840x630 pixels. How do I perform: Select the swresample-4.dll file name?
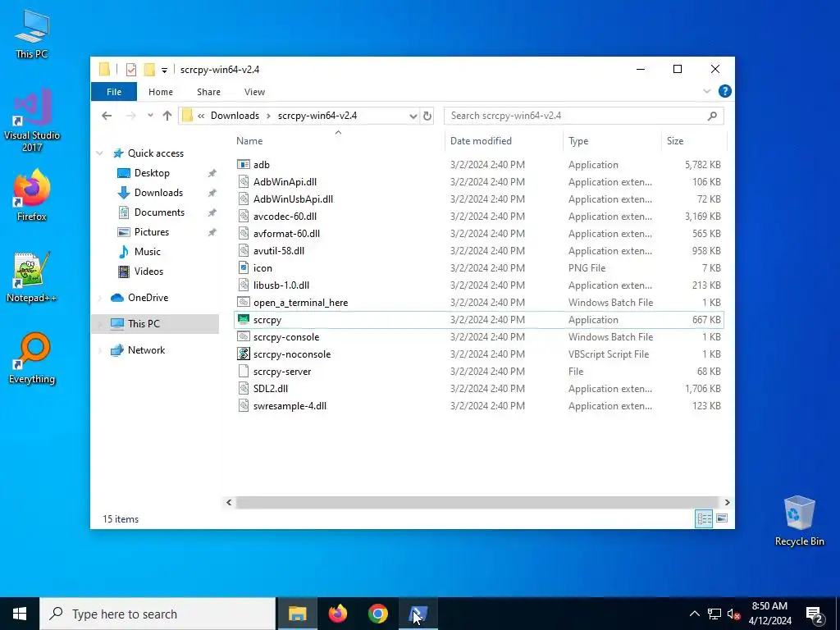click(290, 405)
